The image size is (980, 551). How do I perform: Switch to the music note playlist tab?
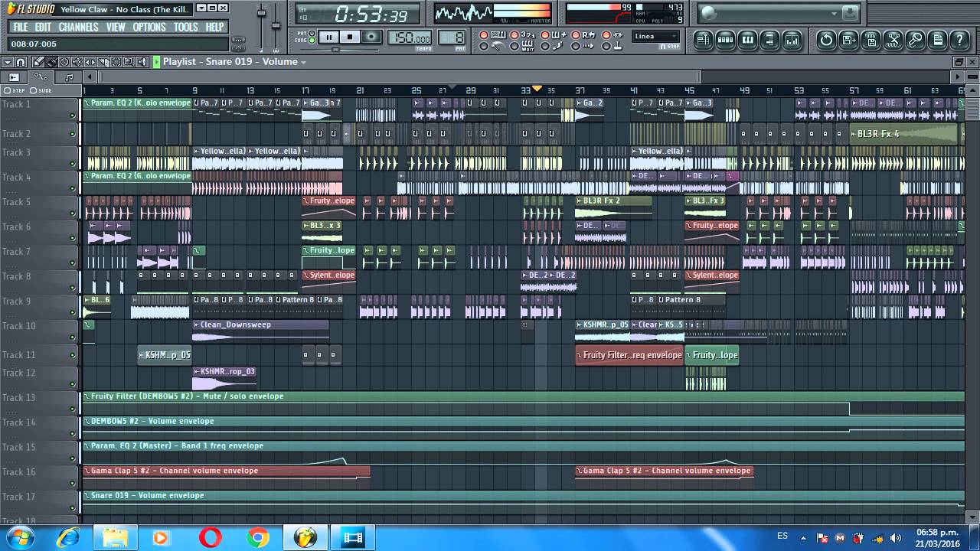69,77
